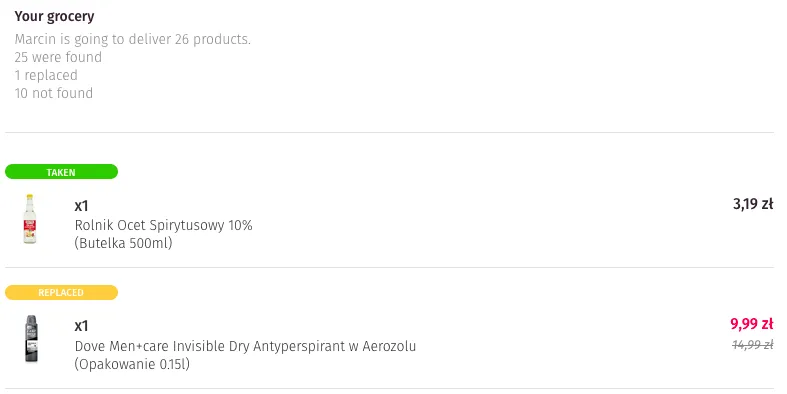Click the red 9,99 zł discounted price
The height and width of the screenshot is (394, 787).
coord(751,324)
